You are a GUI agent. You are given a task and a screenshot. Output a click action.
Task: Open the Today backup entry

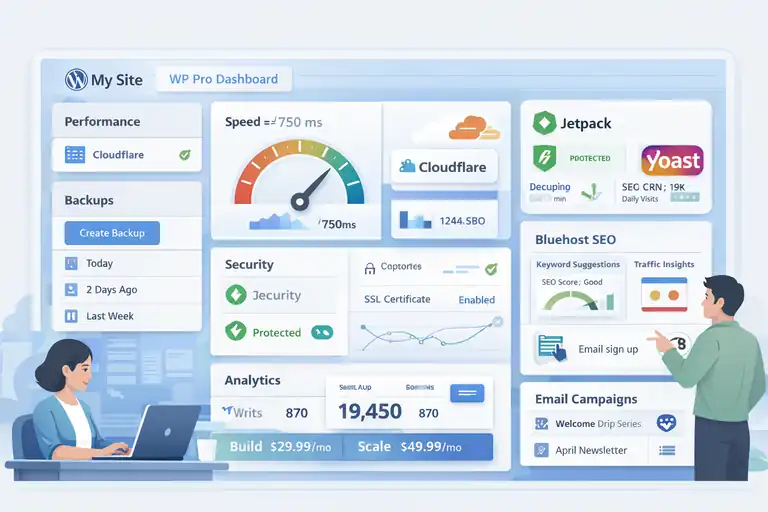click(127, 263)
